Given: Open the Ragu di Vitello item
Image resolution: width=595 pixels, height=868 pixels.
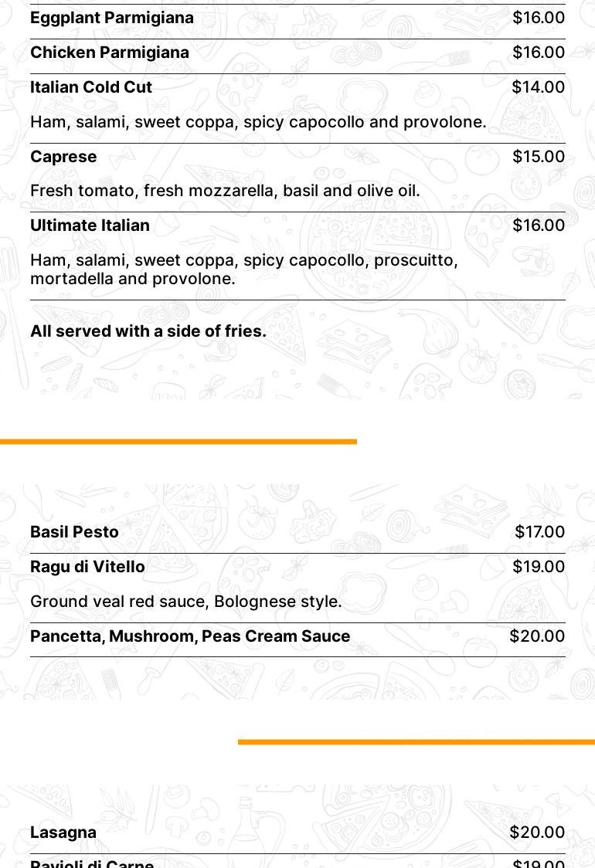Looking at the screenshot, I should click(87, 567).
